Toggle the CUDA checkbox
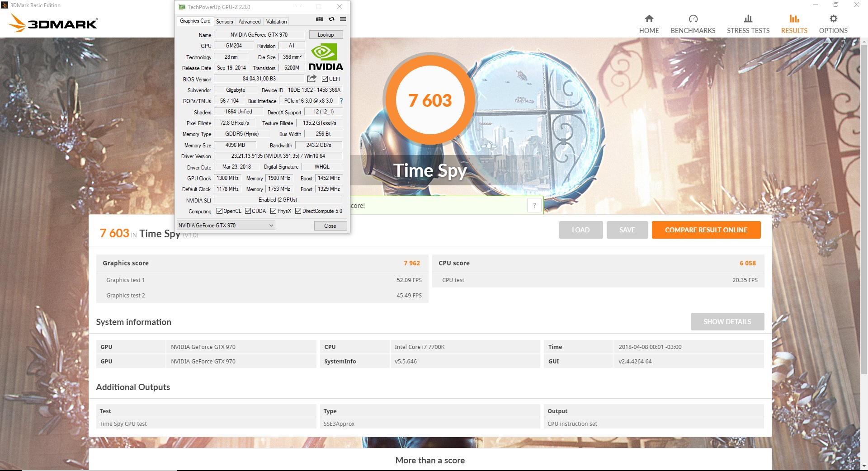The width and height of the screenshot is (868, 471). tap(248, 211)
